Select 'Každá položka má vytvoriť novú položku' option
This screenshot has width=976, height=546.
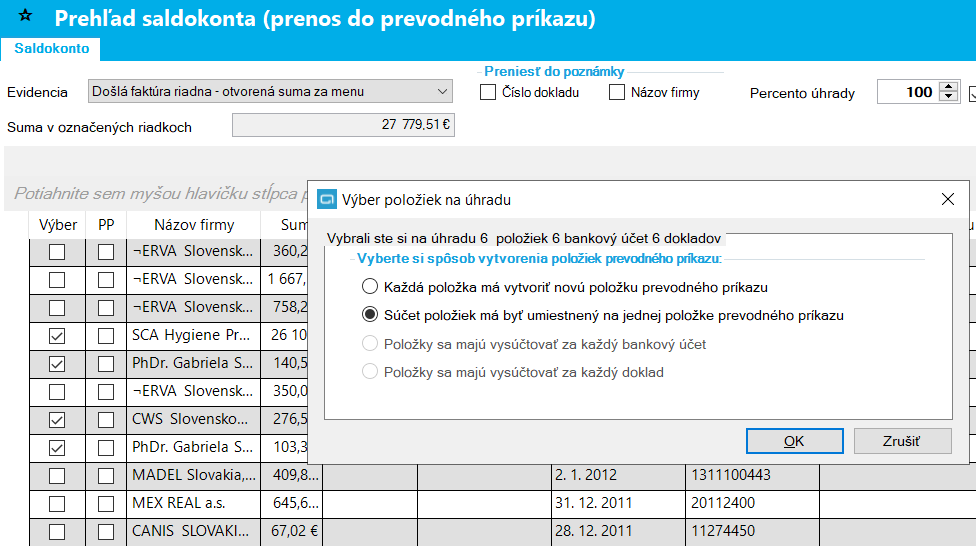370,286
